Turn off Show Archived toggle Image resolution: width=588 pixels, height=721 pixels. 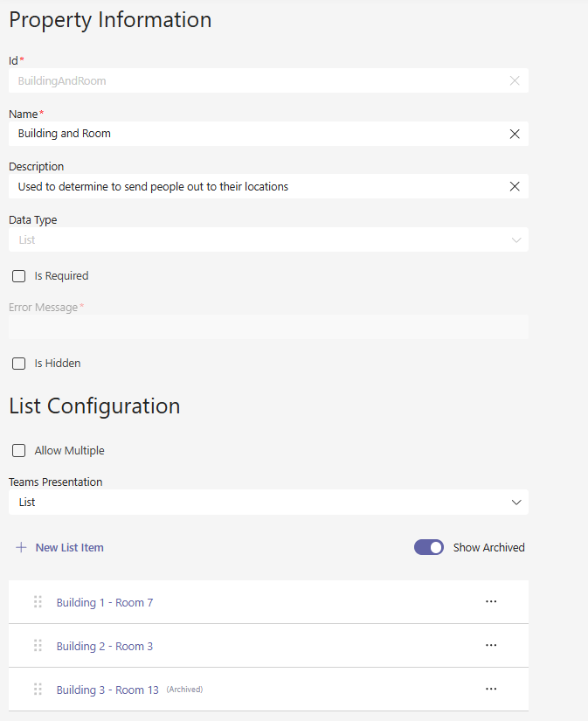pos(429,547)
